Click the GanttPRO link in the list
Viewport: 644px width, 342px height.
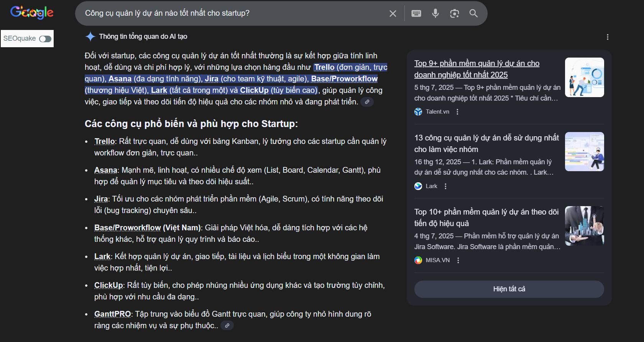112,314
